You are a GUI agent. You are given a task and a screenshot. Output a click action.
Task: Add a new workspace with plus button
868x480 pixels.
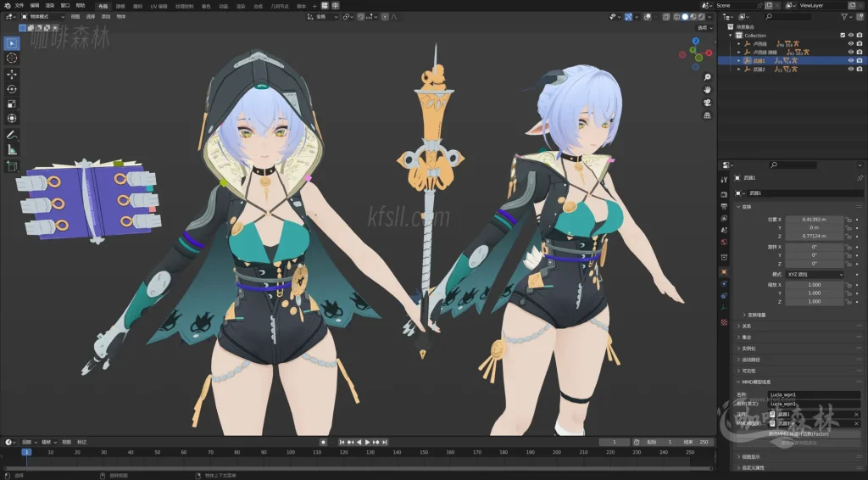[x=314, y=6]
